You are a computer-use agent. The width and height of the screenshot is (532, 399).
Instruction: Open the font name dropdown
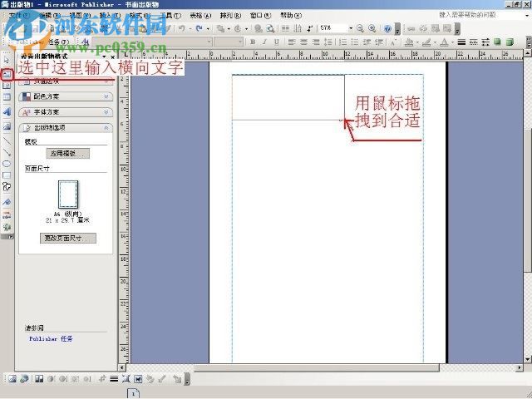pyautogui.click(x=209, y=42)
